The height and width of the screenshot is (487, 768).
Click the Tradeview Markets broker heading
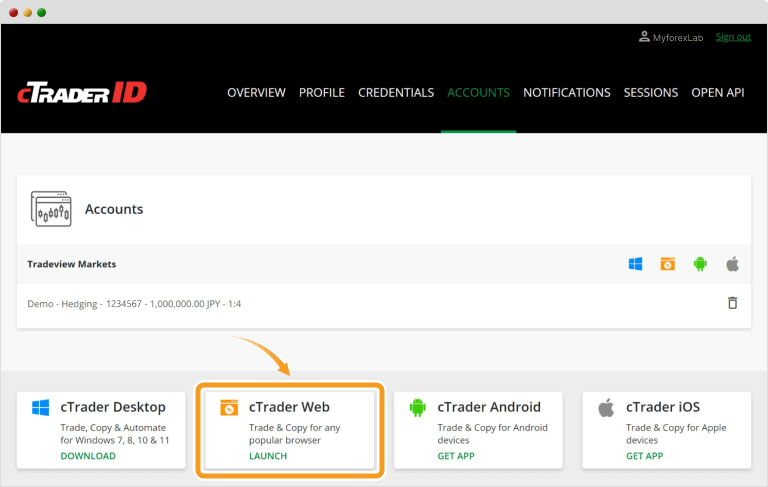(72, 264)
